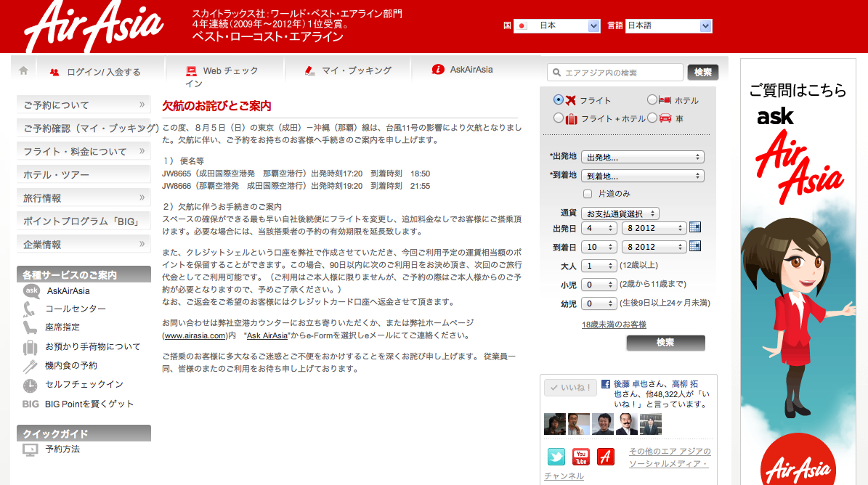Open the 幼児 infants count dropdown
The width and height of the screenshot is (868, 485).
(x=599, y=303)
